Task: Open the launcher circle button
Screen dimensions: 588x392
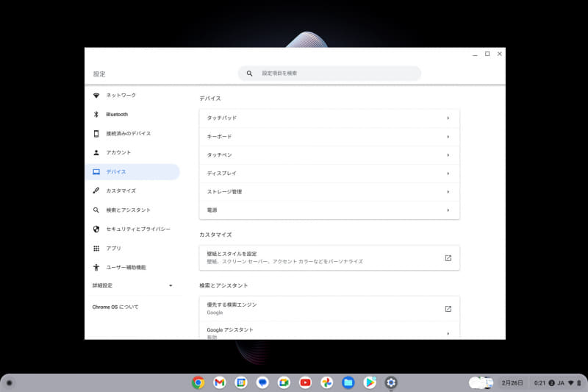Action: [10, 383]
